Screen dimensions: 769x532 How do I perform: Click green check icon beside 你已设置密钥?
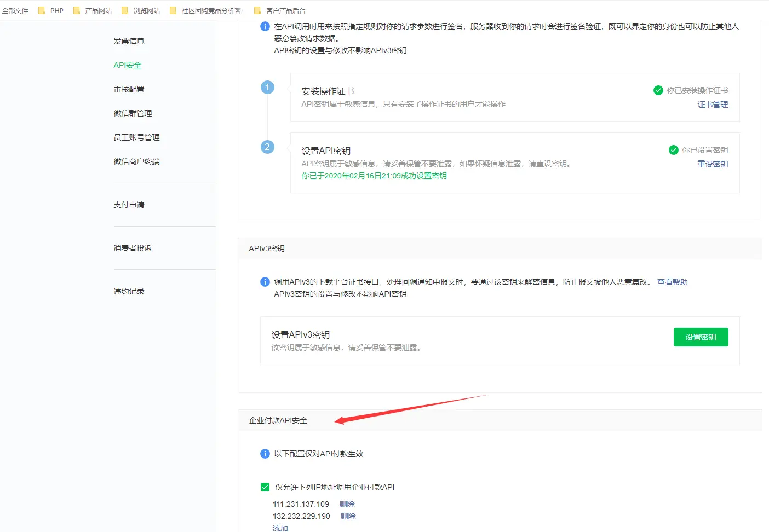[674, 150]
